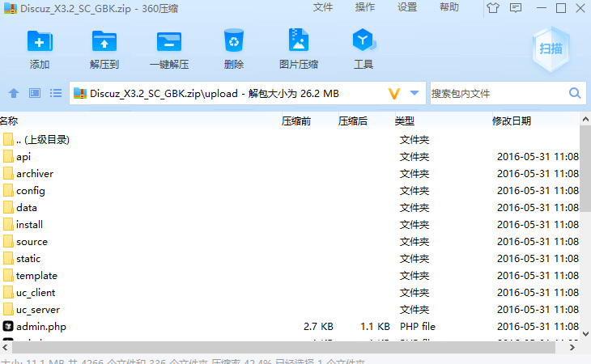Viewport: 591px width, 364px height.
Task: Open the 图片压缩 image compress tool
Action: [x=298, y=49]
